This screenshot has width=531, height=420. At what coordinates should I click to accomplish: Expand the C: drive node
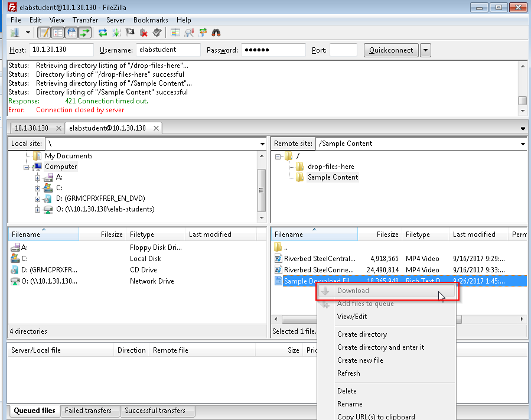pyautogui.click(x=37, y=188)
